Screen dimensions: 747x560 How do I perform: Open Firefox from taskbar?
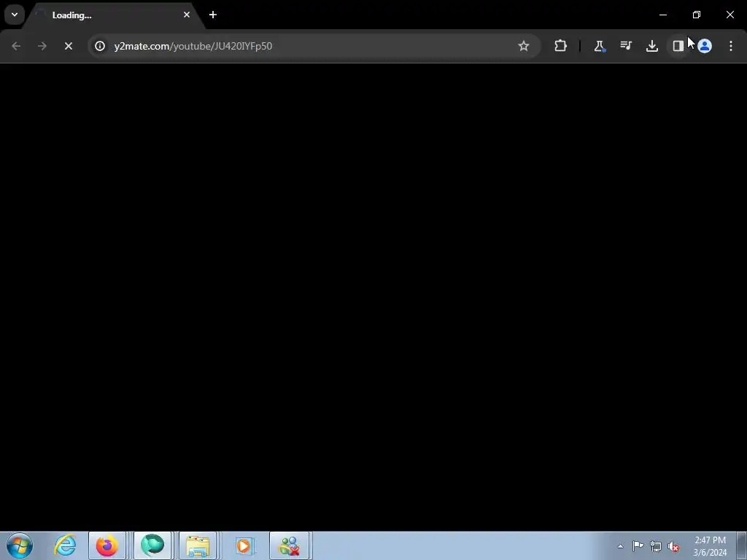tap(107, 545)
